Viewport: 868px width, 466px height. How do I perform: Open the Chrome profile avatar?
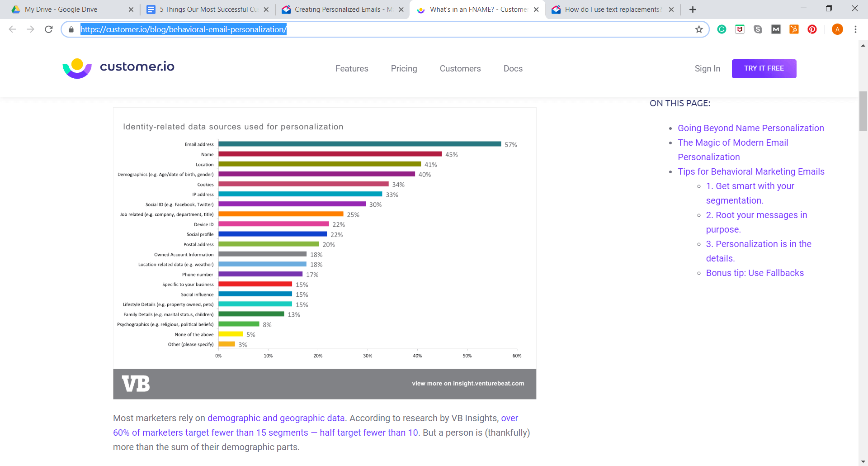(837, 29)
